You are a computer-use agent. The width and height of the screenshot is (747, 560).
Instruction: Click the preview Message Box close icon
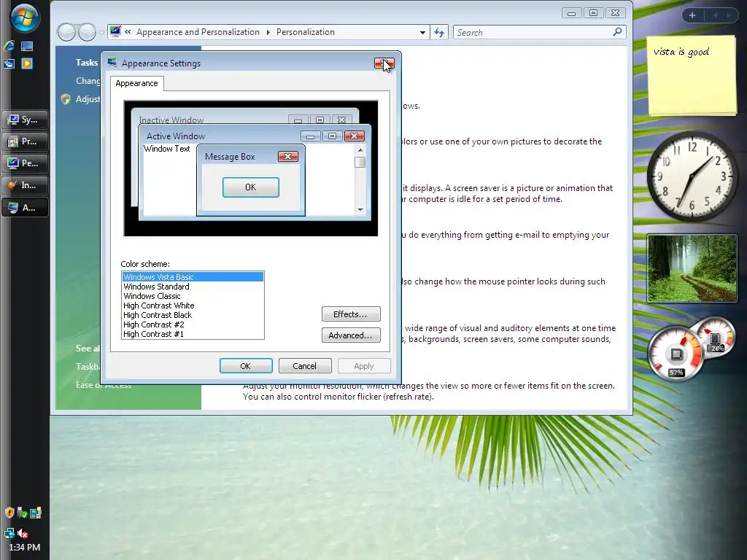tap(287, 157)
